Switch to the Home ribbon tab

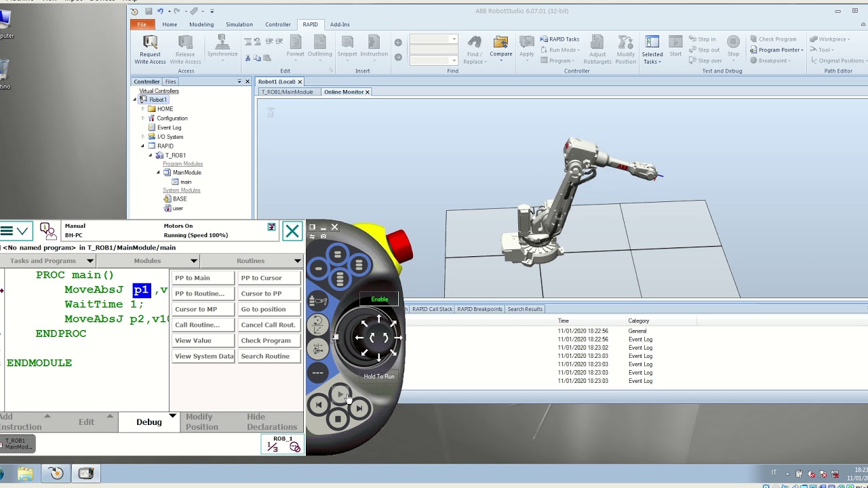[x=170, y=24]
